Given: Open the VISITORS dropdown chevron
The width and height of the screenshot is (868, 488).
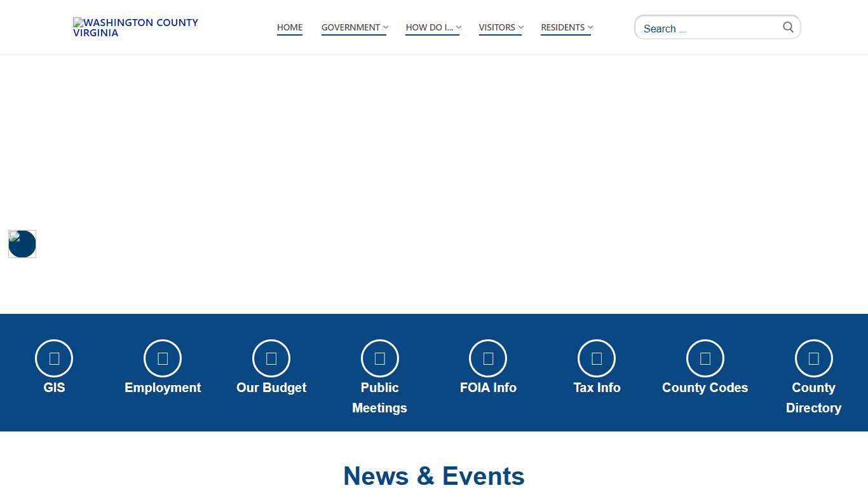Looking at the screenshot, I should [x=520, y=27].
